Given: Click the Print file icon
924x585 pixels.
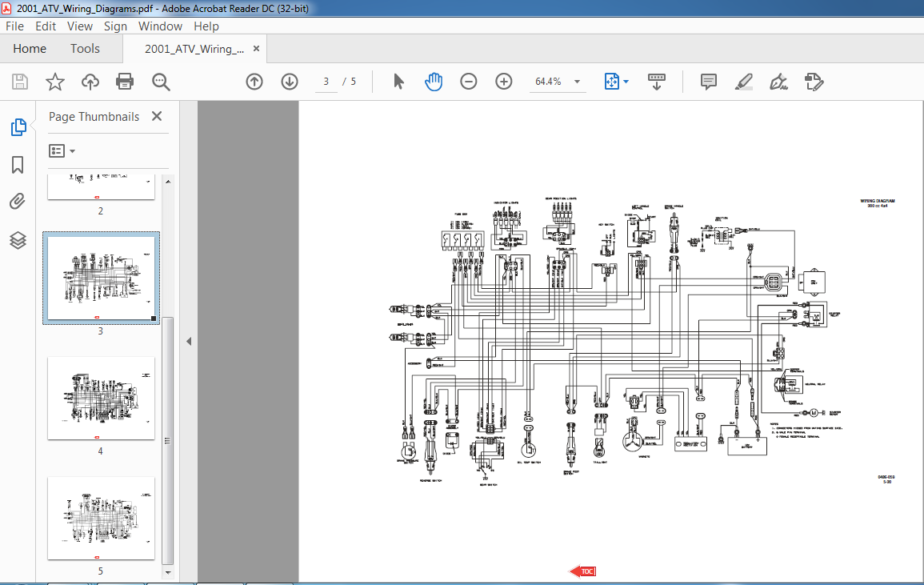Looking at the screenshot, I should (x=125, y=82).
